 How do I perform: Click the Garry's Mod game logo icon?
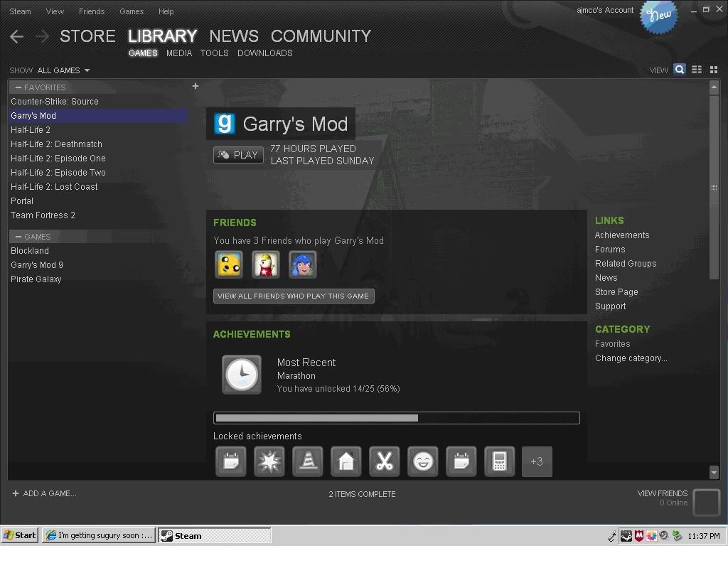coord(225,124)
